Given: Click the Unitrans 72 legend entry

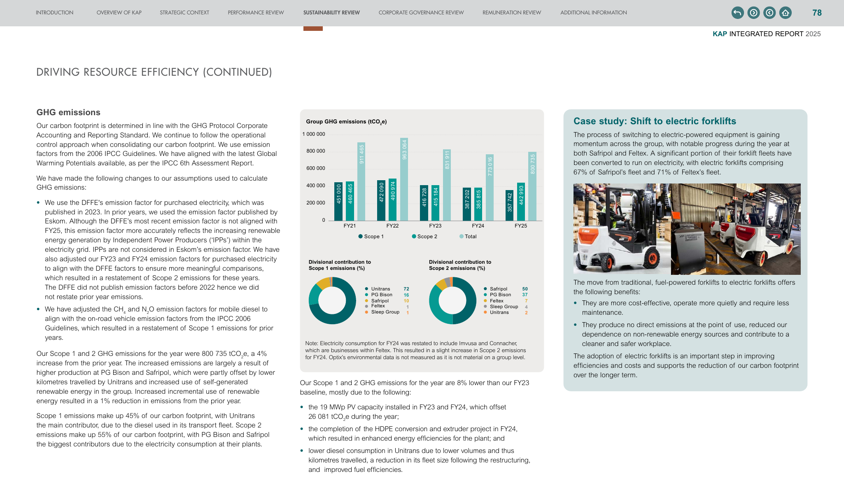Looking at the screenshot, I should (x=387, y=289).
